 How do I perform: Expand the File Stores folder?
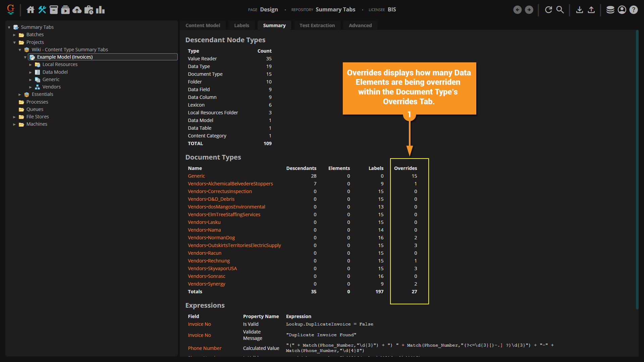(14, 117)
